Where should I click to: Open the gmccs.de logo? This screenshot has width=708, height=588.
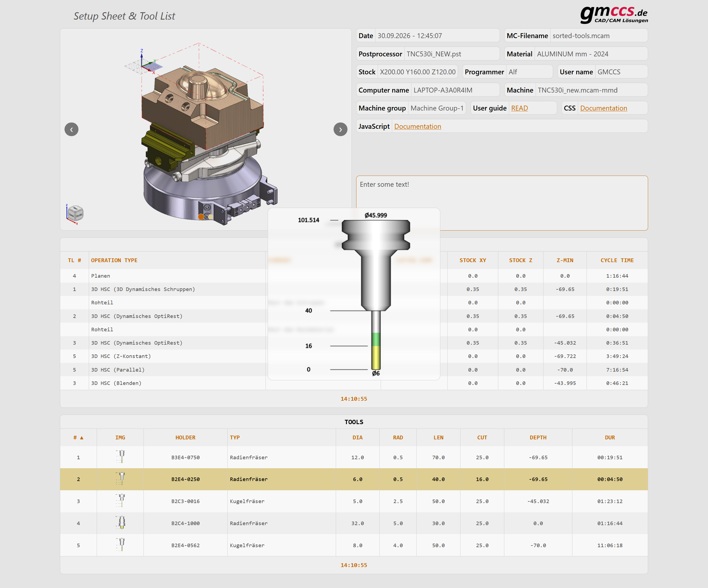614,15
